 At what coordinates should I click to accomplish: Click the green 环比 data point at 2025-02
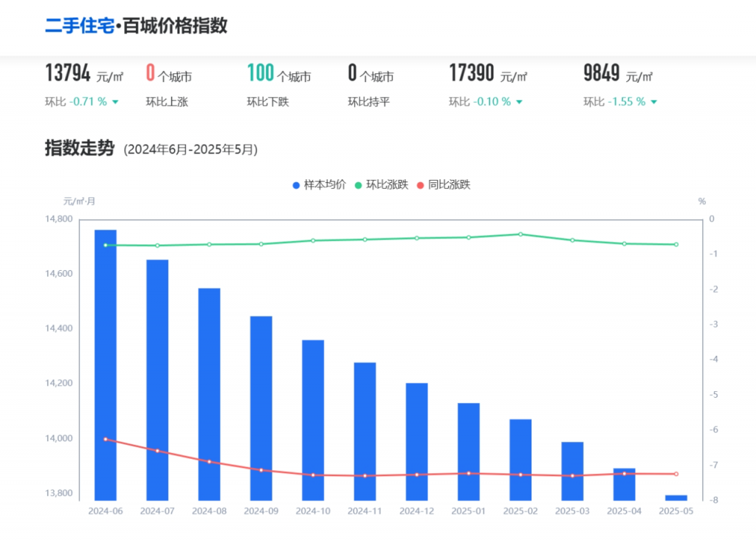point(520,234)
